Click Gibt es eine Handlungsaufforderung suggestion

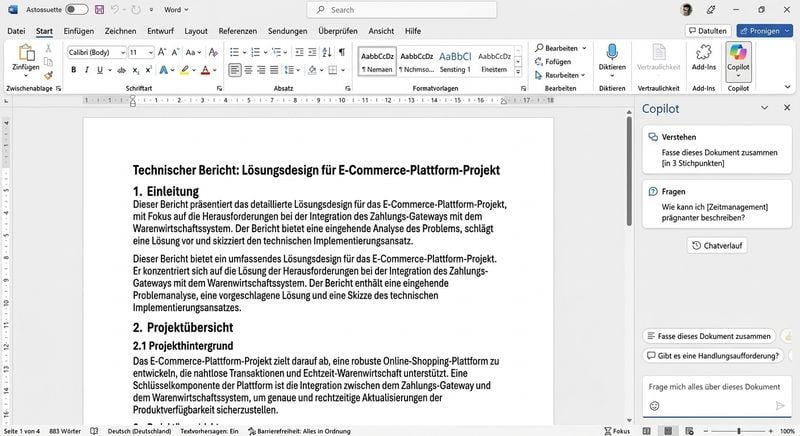pos(714,355)
